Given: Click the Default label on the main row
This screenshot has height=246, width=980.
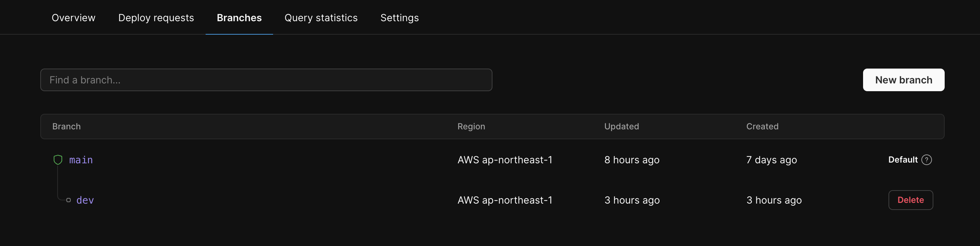Looking at the screenshot, I should pos(903,160).
